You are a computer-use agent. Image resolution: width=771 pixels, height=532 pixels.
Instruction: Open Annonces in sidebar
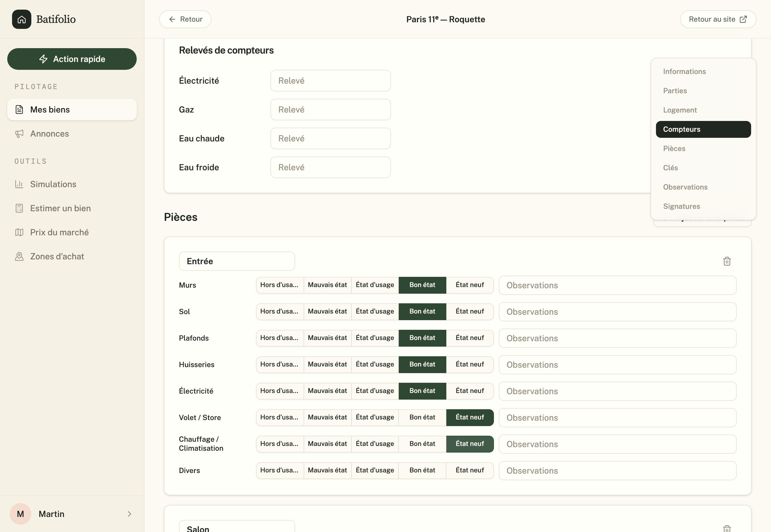point(72,134)
